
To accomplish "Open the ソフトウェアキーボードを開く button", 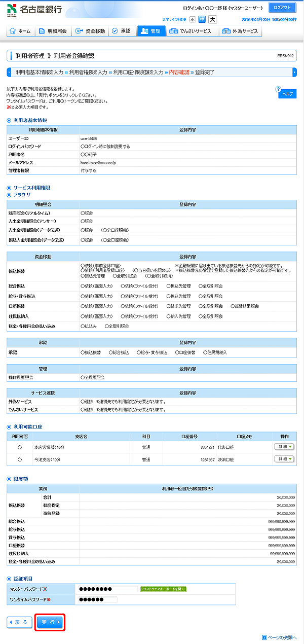I will (x=164, y=589).
